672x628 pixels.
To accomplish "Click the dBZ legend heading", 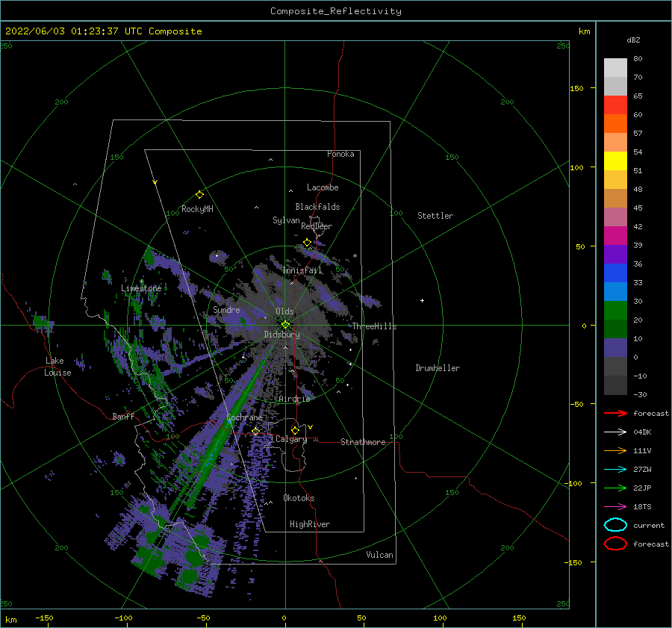I will point(633,40).
